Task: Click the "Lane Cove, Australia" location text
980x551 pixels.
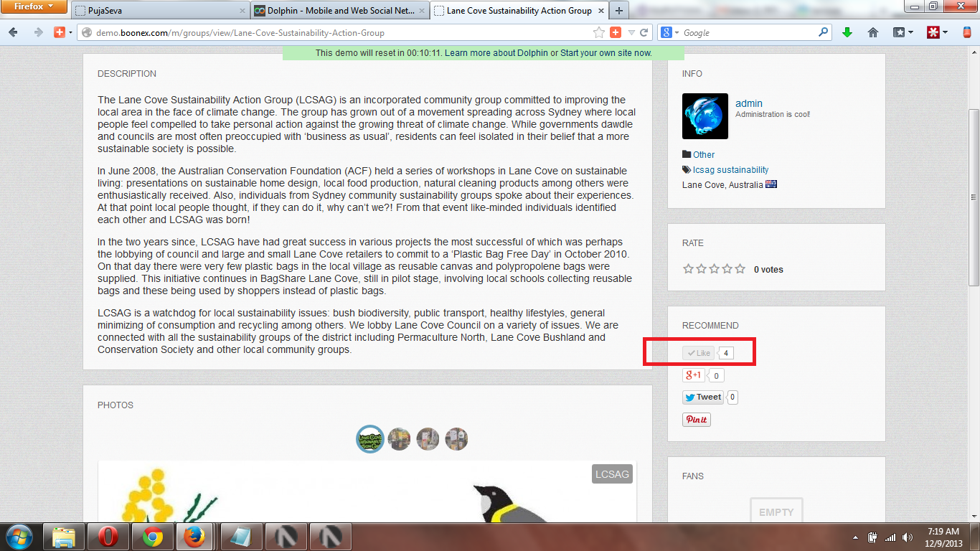Action: tap(722, 184)
